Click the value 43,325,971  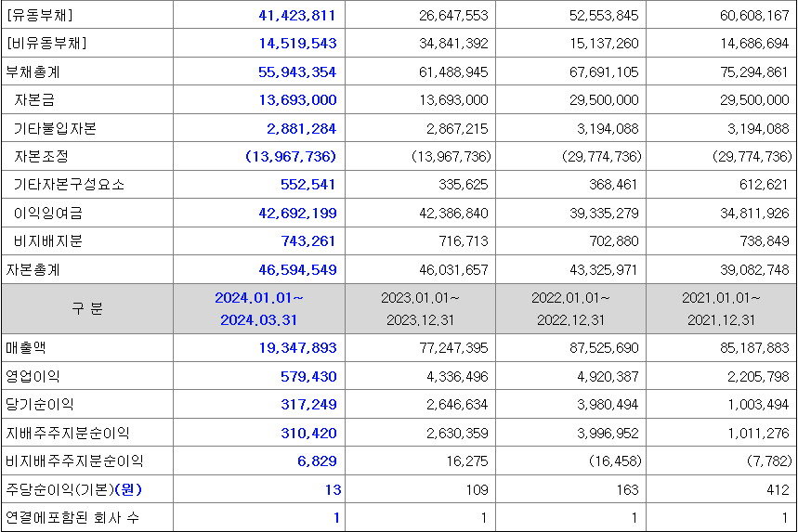tap(603, 269)
